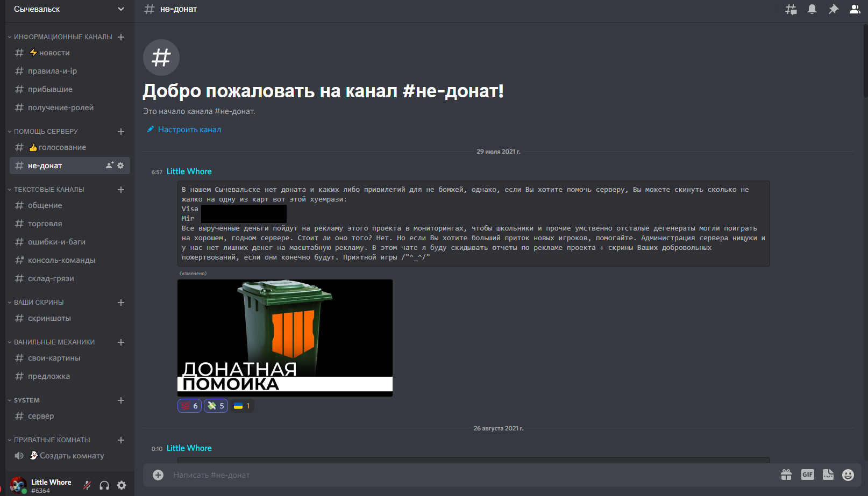Open the общение channel
Screen dimensions: 868x496
[70, 205]
